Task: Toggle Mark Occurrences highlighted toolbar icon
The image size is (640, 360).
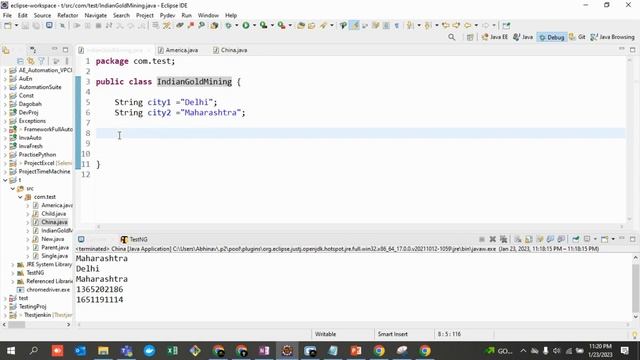Action: click(354, 25)
